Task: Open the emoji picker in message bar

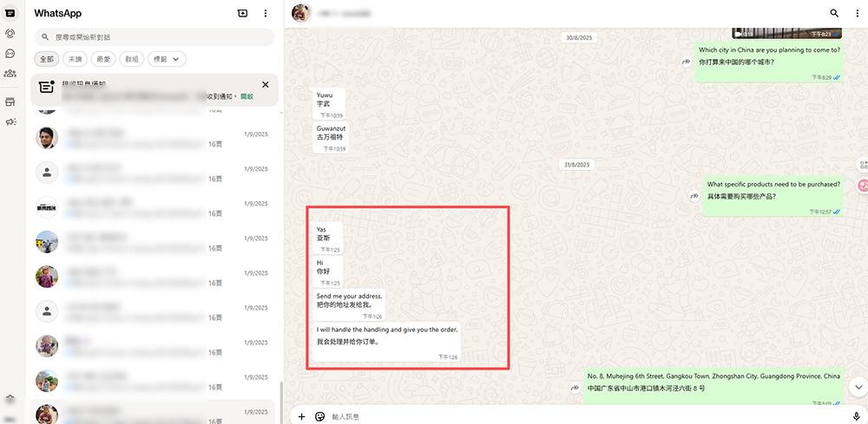Action: point(319,416)
